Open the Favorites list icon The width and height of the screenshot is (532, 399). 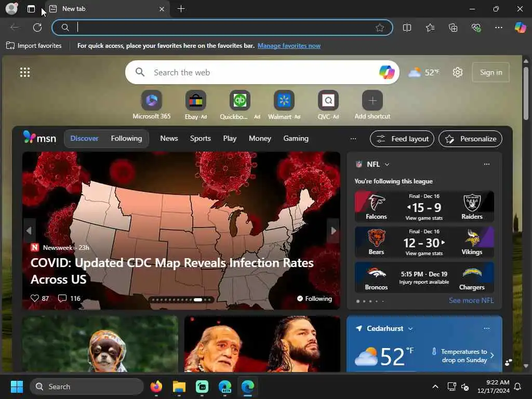tap(430, 28)
